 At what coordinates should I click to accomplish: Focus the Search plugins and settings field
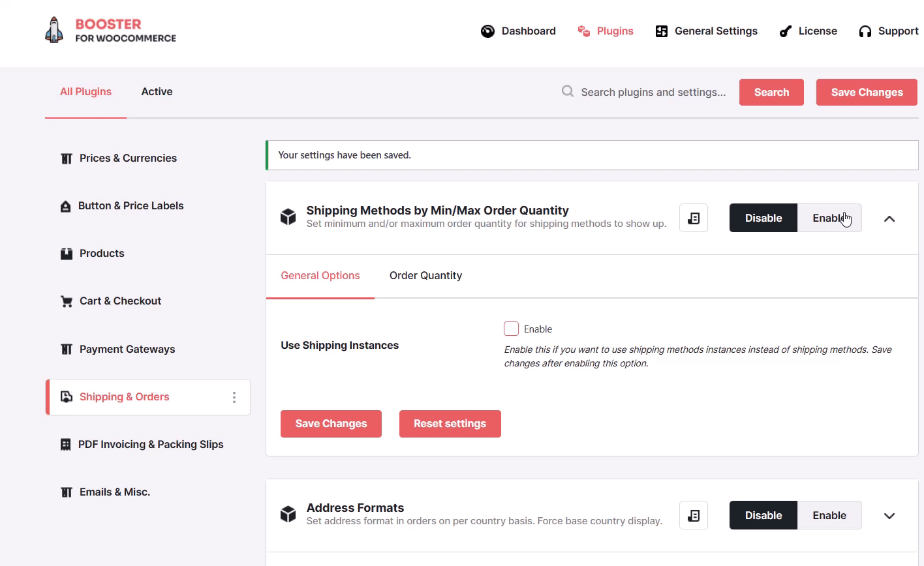[653, 92]
